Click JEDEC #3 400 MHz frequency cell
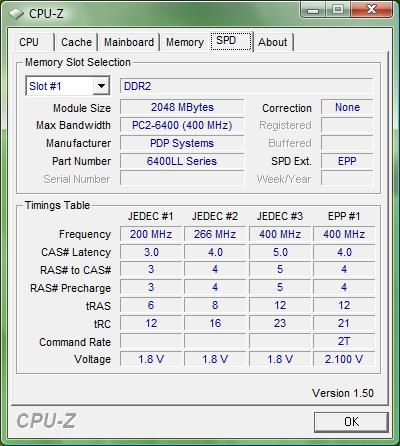The width and height of the screenshot is (400, 446). 280,234
